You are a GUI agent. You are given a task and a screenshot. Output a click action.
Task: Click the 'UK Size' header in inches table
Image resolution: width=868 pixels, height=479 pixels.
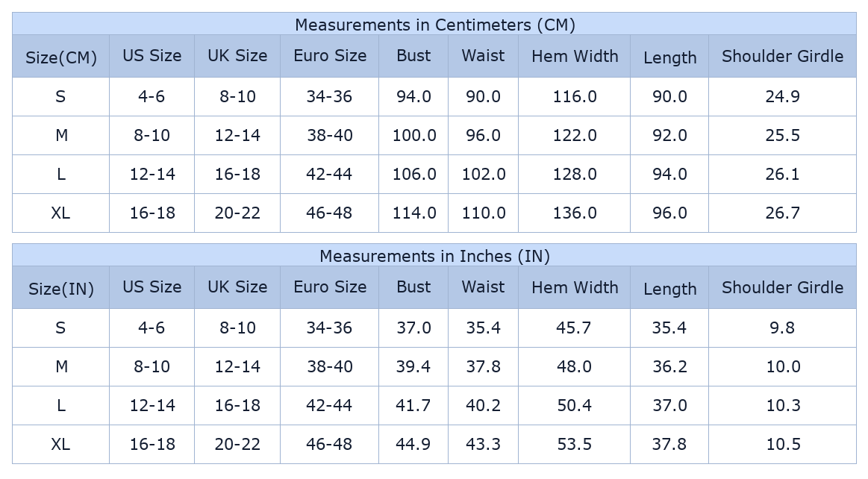[237, 287]
